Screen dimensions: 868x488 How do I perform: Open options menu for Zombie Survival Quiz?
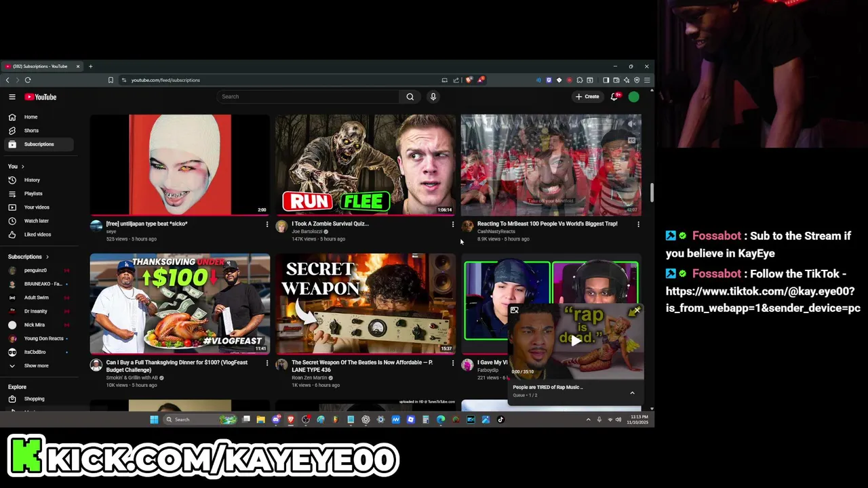pyautogui.click(x=452, y=224)
